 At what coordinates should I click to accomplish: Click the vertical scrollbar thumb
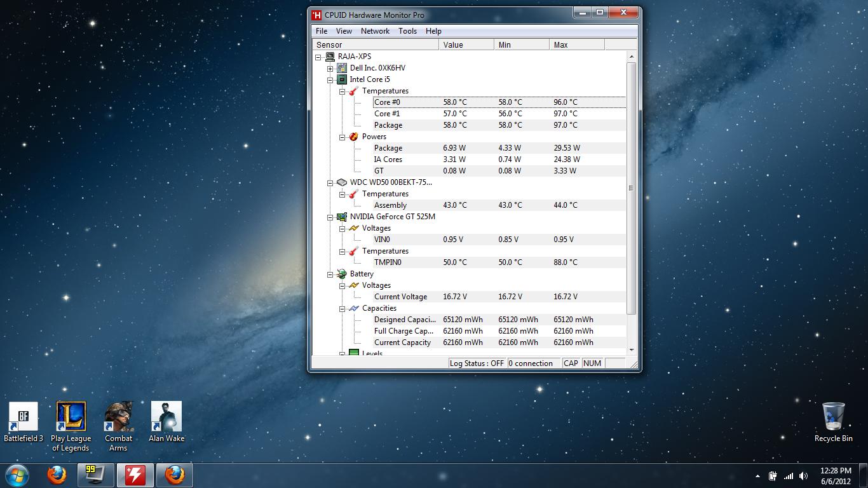tap(631, 188)
